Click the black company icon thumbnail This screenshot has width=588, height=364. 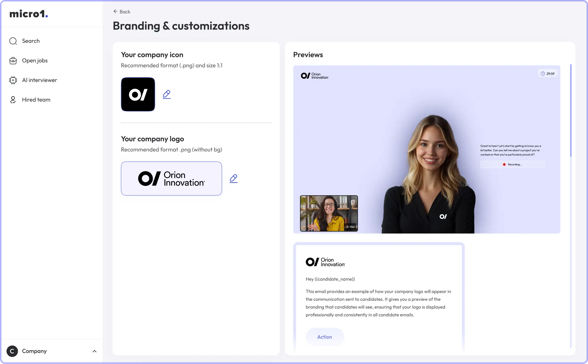(138, 94)
